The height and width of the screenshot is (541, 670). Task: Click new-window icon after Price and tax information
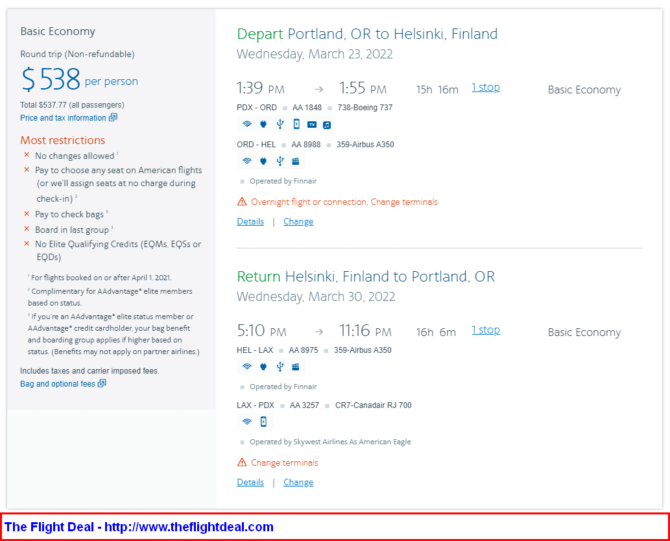coord(113,118)
